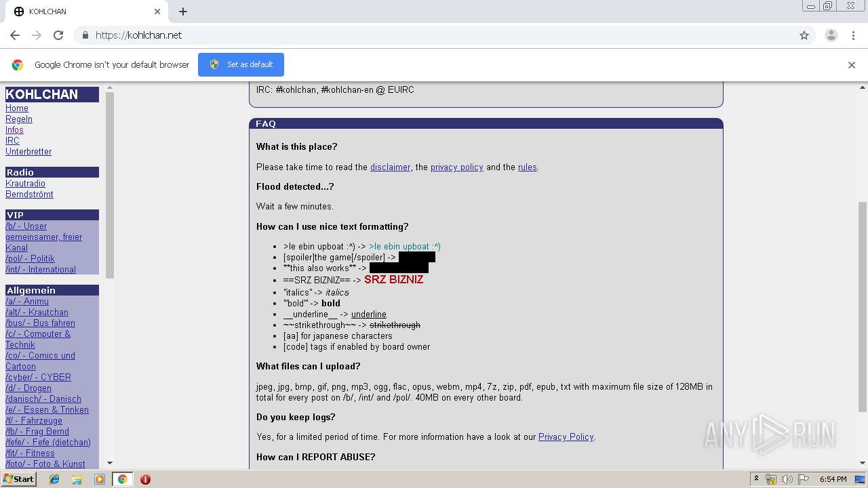This screenshot has height=488, width=868.
Task: Open the /alt/ - Krautchan board
Action: (x=37, y=312)
